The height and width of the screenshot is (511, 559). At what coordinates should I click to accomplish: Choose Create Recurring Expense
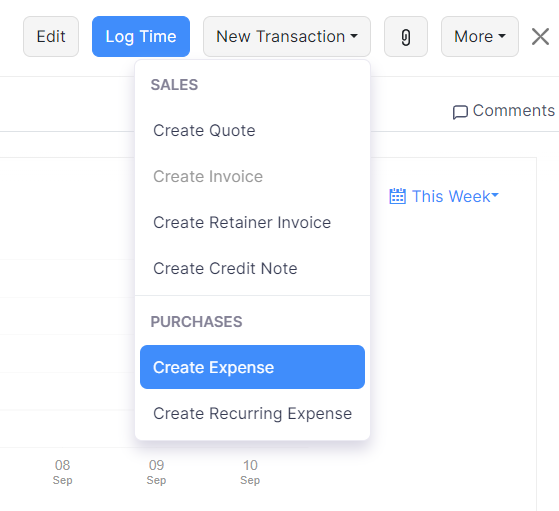(252, 414)
